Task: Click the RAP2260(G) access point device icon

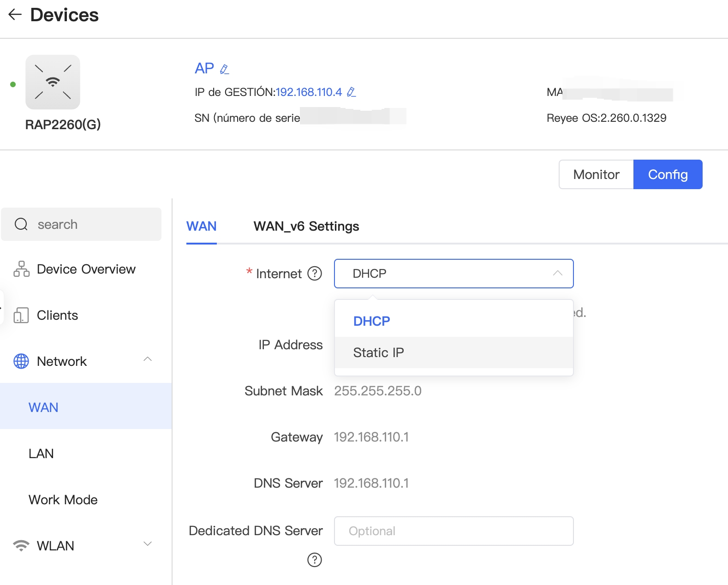Action: [53, 82]
